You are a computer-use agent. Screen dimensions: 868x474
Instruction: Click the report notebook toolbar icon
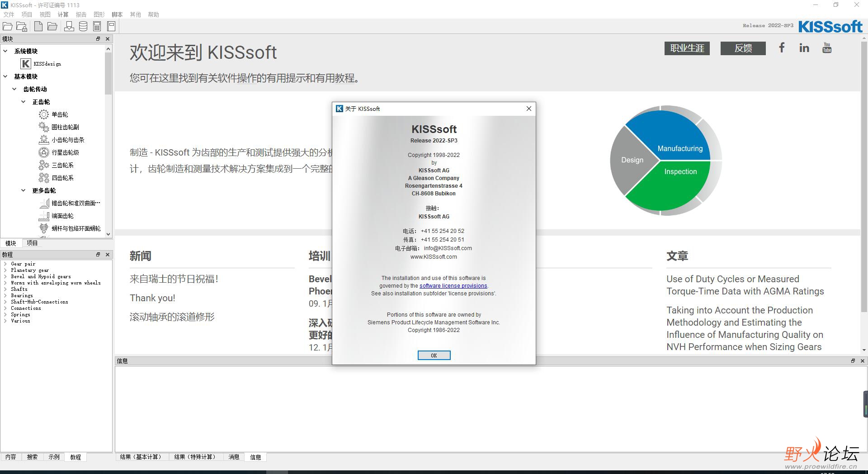pos(111,26)
